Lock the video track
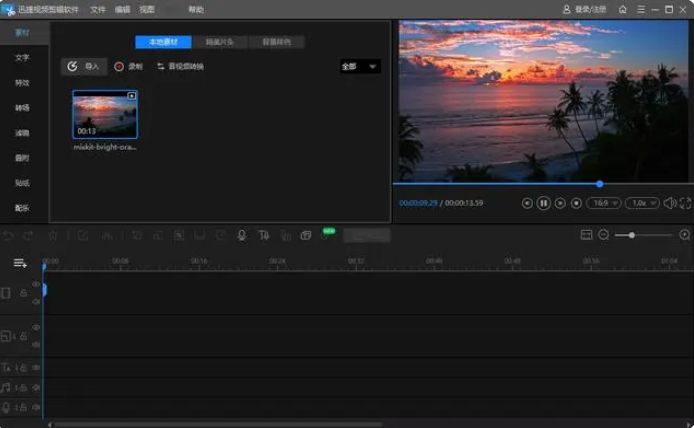Screen dimensions: 694x428 [x=23, y=293]
